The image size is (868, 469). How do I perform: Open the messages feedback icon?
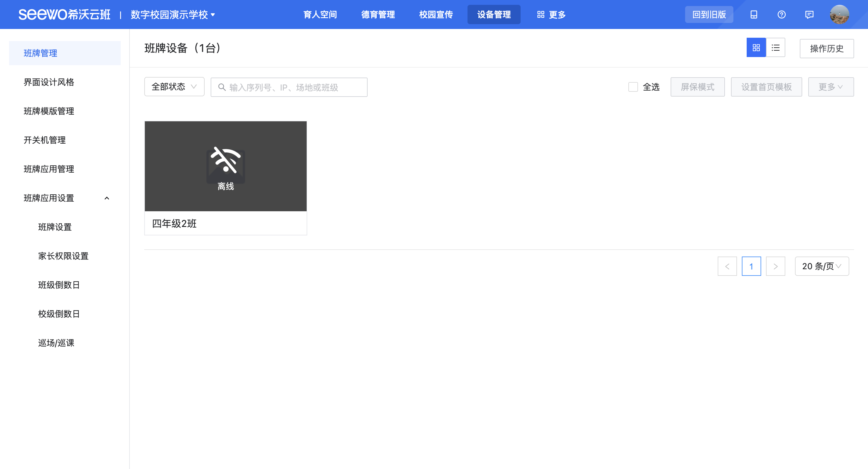tap(809, 14)
